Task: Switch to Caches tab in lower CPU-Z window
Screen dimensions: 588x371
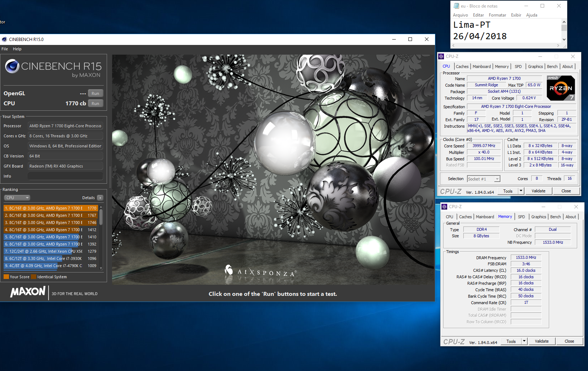Action: pyautogui.click(x=466, y=217)
